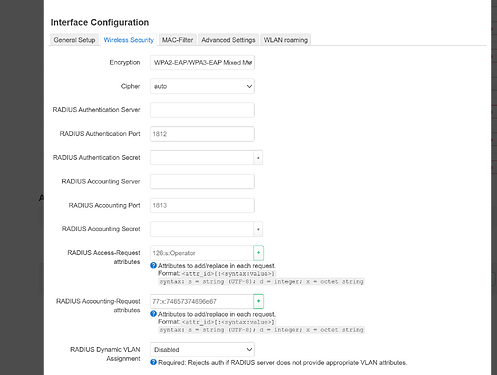
Task: Expand the RADIUS Dynamic VLAN Assignment dropdown
Action: click(202, 350)
